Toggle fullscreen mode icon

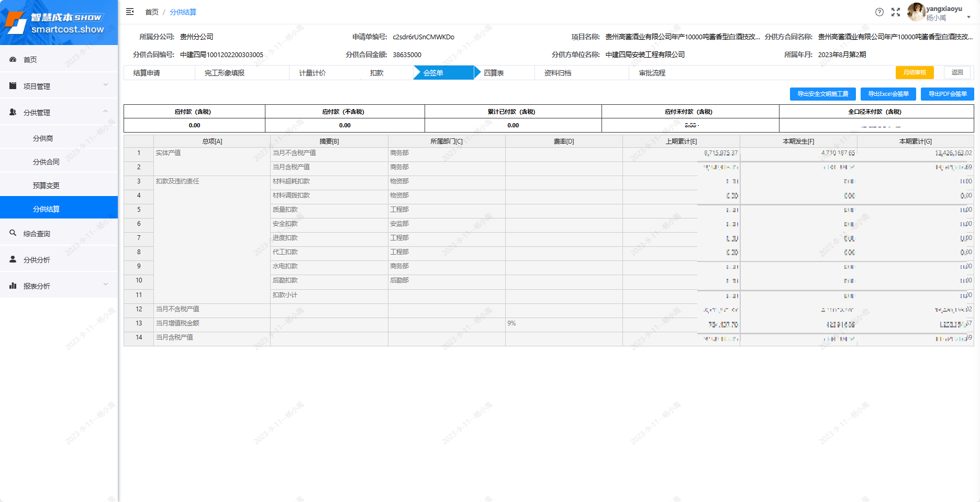pos(896,12)
